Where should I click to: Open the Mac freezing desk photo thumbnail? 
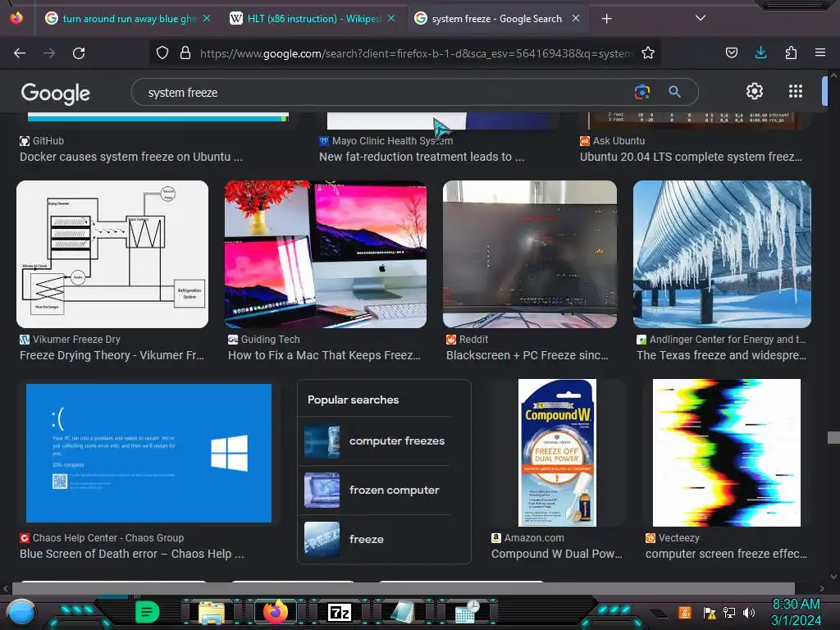(326, 254)
